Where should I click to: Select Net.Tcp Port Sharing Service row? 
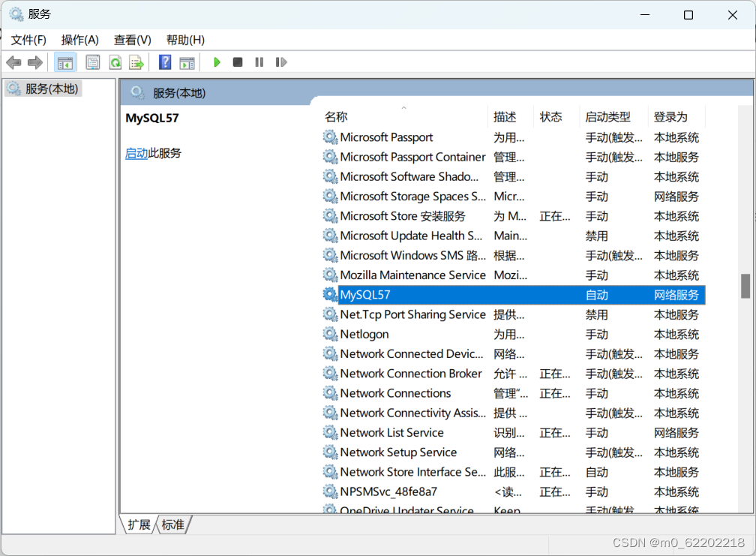514,314
